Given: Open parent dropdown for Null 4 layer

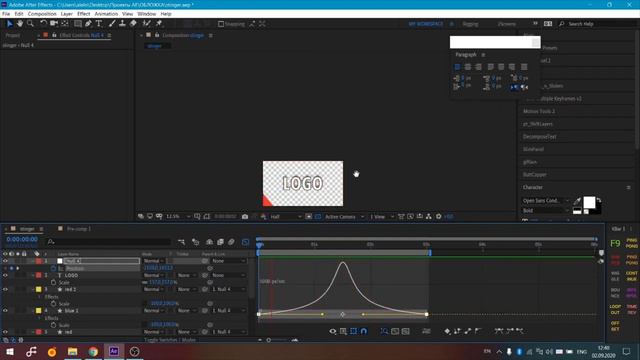Looking at the screenshot, I should tap(229, 261).
